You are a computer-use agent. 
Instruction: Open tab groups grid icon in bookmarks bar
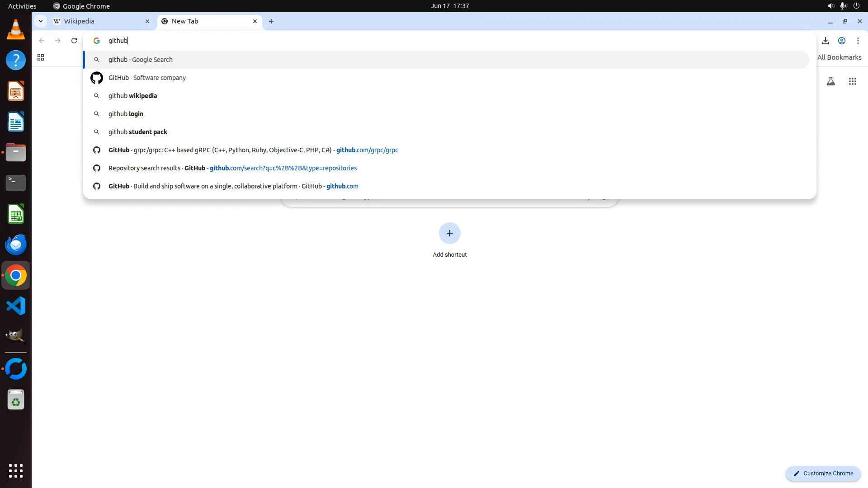tap(41, 57)
